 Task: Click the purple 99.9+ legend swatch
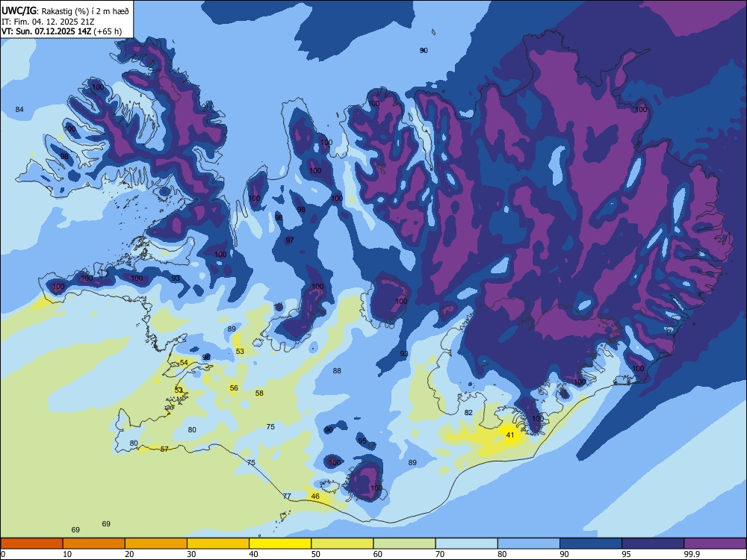715,544
